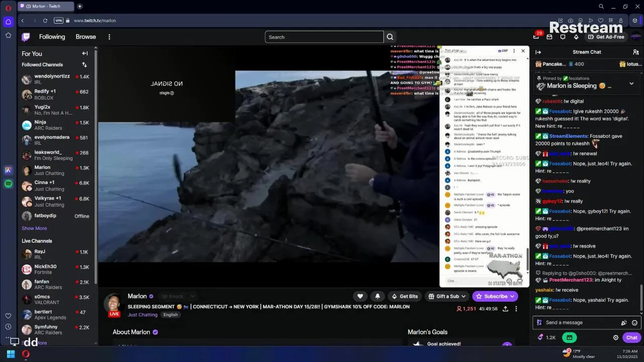Open wendolynortizz channel in sidebar
This screenshot has height=362, width=644.
58,79
